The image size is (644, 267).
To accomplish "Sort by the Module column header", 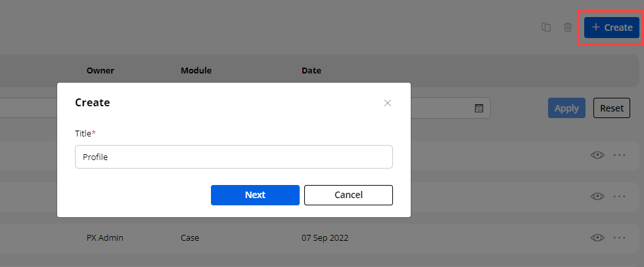I will 196,70.
